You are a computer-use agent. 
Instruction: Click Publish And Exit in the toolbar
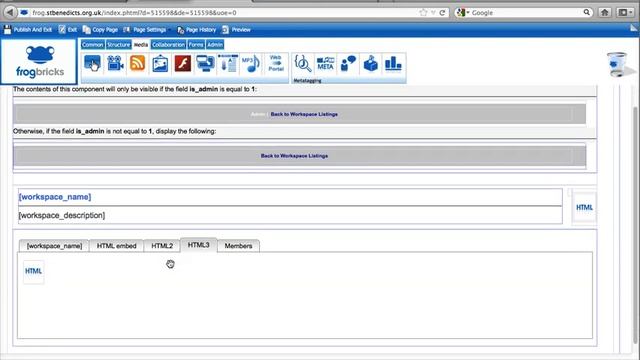(x=28, y=30)
